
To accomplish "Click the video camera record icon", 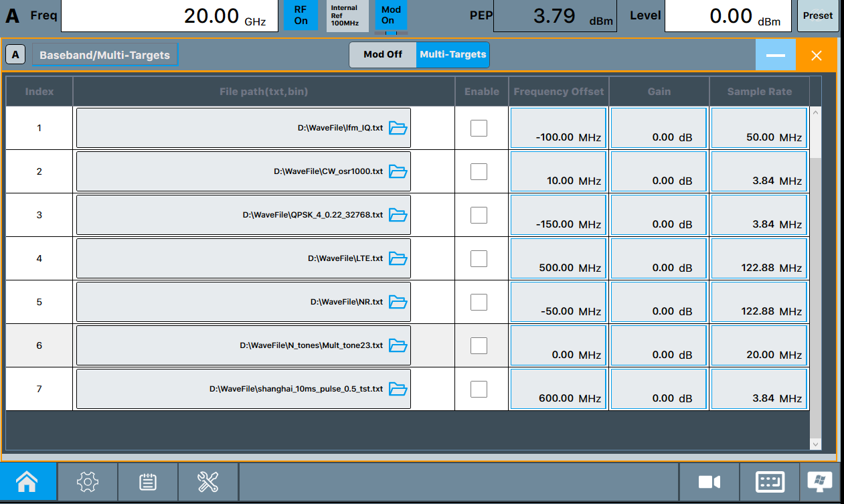I will tap(709, 482).
